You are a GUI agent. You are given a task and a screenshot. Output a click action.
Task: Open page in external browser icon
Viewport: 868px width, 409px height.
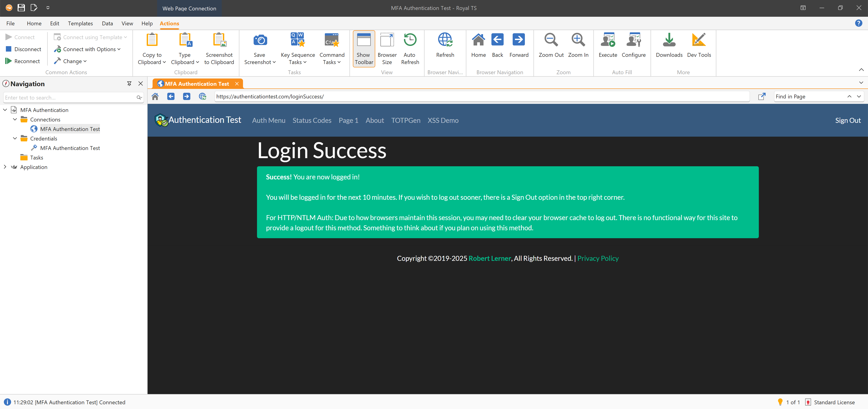pos(762,97)
